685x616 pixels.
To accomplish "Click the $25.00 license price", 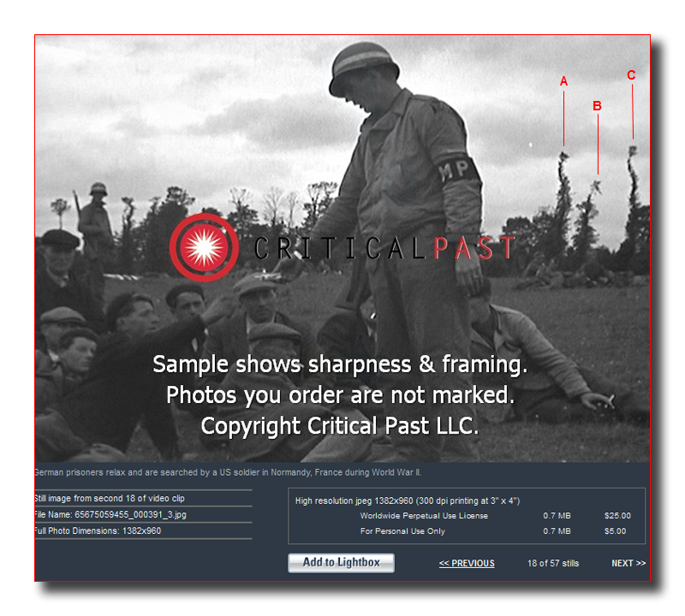I will (x=617, y=516).
